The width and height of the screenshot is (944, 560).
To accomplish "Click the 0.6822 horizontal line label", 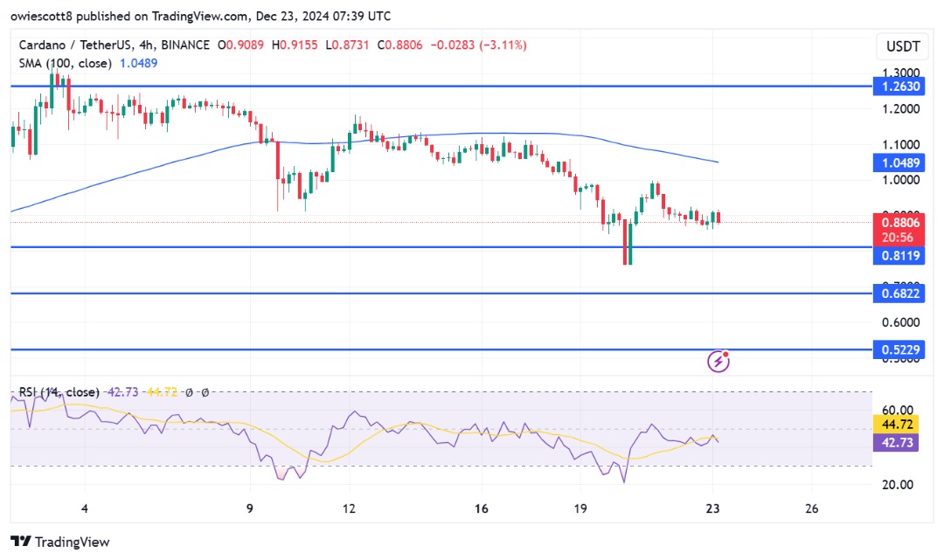I will tap(900, 294).
